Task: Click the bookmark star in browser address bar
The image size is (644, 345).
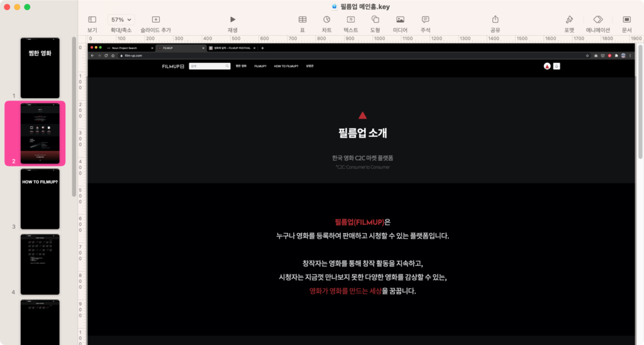Action: [x=587, y=55]
